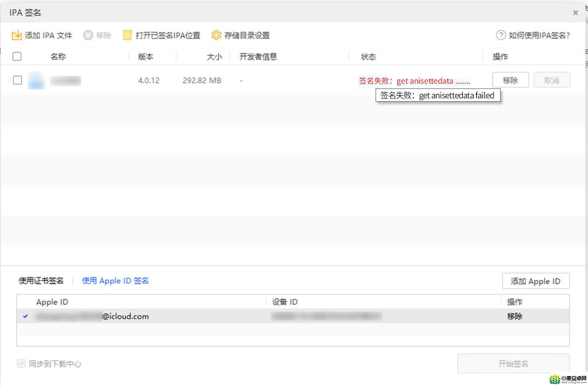Click the 名称 column header
588x386 pixels.
point(58,57)
